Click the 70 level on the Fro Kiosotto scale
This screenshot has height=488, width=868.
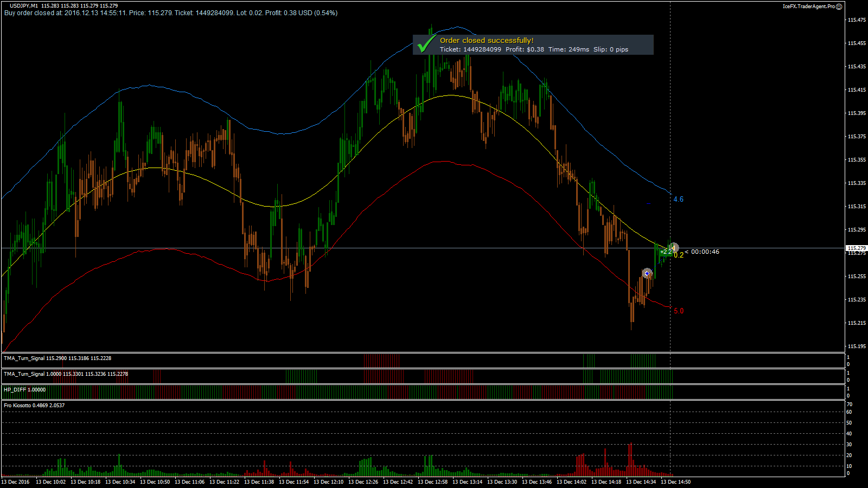coord(849,404)
